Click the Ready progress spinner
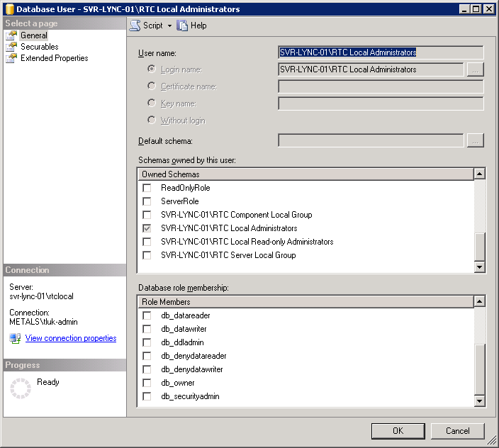Screen dimensions: 499x448 tap(21, 388)
